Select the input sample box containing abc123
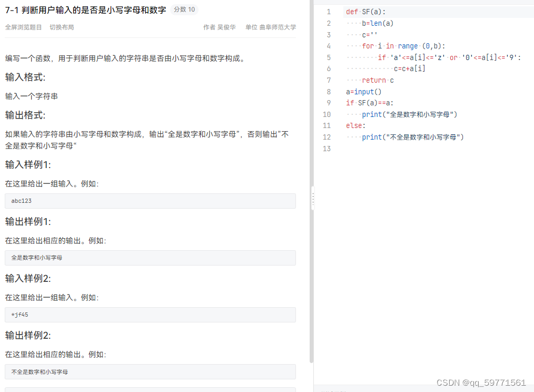Image resolution: width=534 pixels, height=392 pixels. tap(150, 201)
